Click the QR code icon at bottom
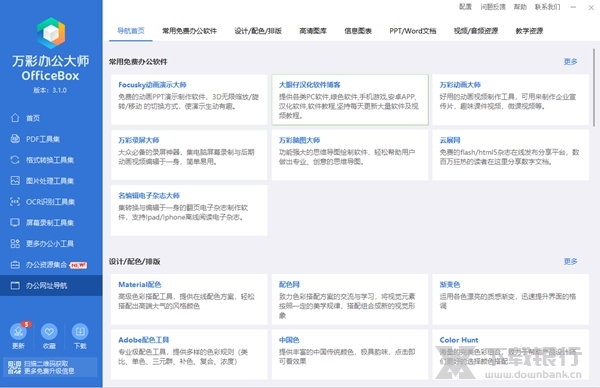Screen dimensions: 600x388 (x=14, y=367)
